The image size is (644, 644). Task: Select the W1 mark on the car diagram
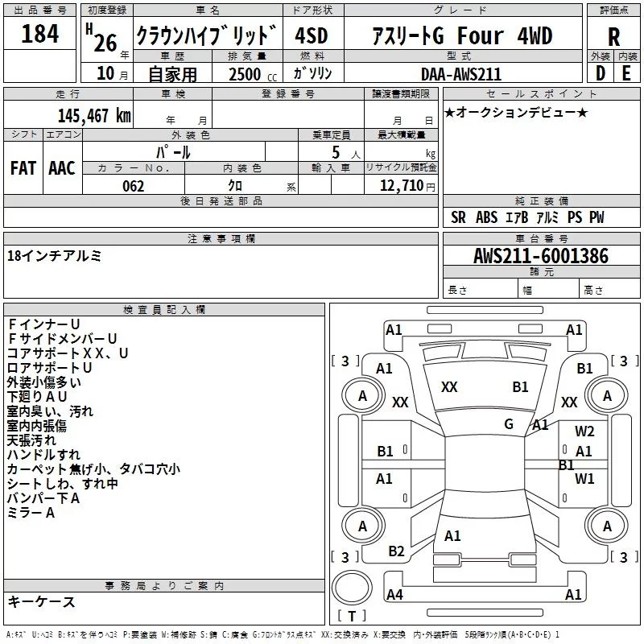[584, 479]
